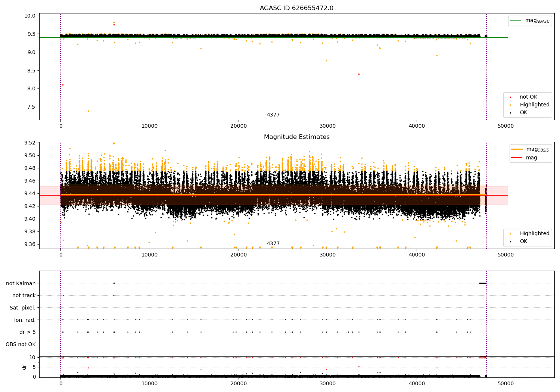Click the 30000 x-tick under Magnitude Estimates panel

328,255
